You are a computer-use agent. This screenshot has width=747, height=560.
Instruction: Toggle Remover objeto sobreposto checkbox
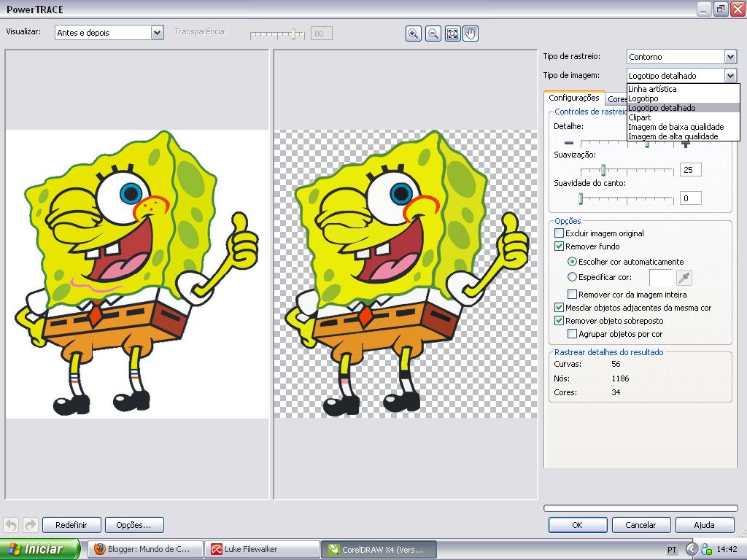click(x=560, y=321)
